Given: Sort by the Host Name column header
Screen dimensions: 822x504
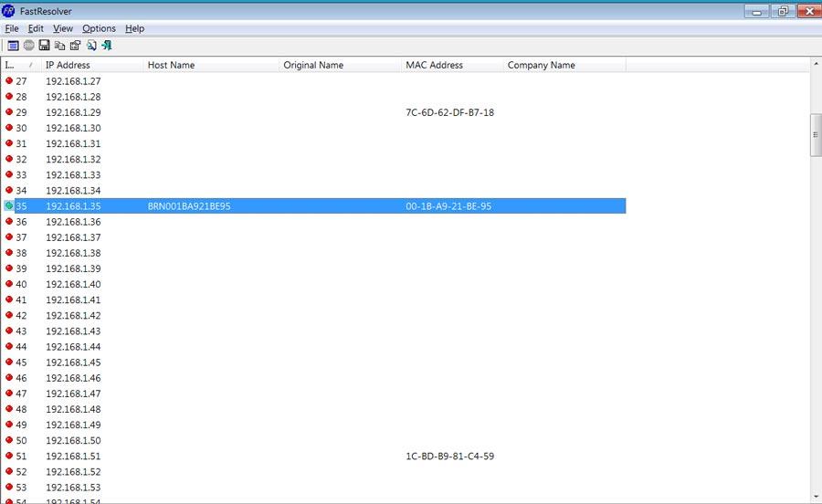Looking at the screenshot, I should 211,65.
